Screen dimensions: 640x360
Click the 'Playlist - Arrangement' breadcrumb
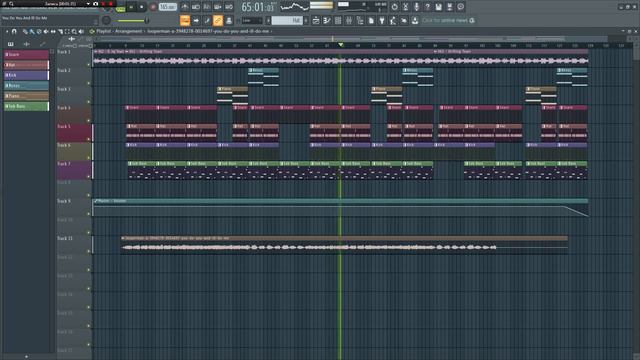(119, 31)
